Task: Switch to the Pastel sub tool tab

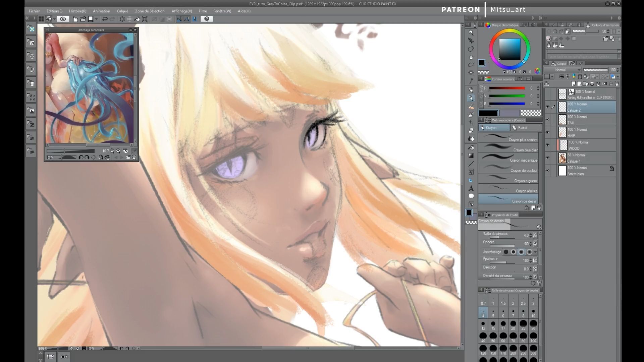Action: 526,128
